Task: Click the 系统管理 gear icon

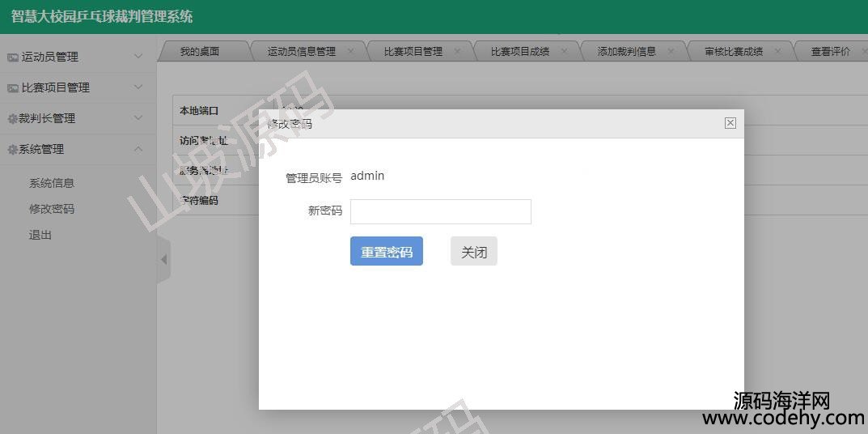Action: click(x=12, y=150)
